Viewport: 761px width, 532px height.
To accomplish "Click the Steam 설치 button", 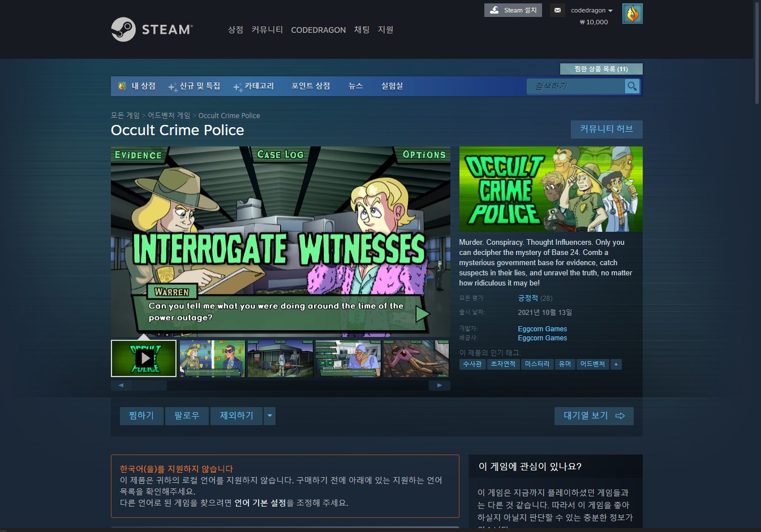I will pyautogui.click(x=513, y=10).
